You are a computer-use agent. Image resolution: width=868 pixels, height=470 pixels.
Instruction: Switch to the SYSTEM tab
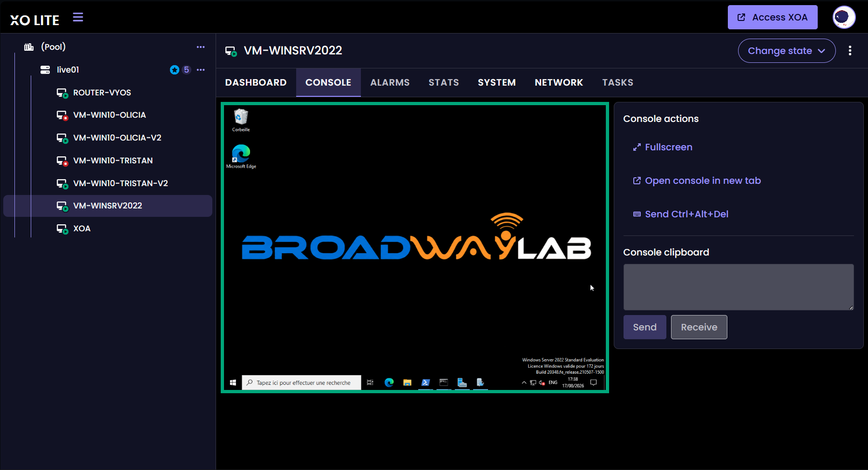(497, 82)
